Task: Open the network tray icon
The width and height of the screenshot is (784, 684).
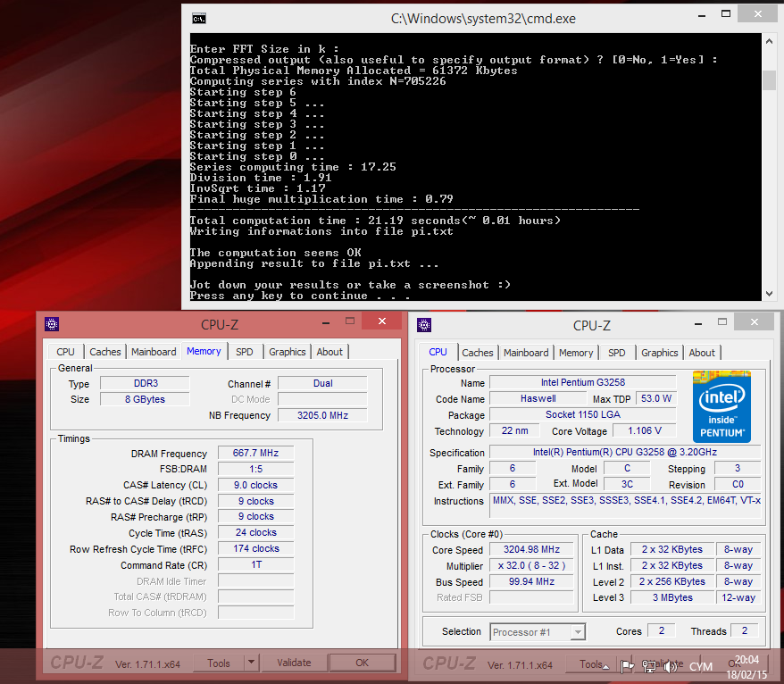Action: click(649, 666)
